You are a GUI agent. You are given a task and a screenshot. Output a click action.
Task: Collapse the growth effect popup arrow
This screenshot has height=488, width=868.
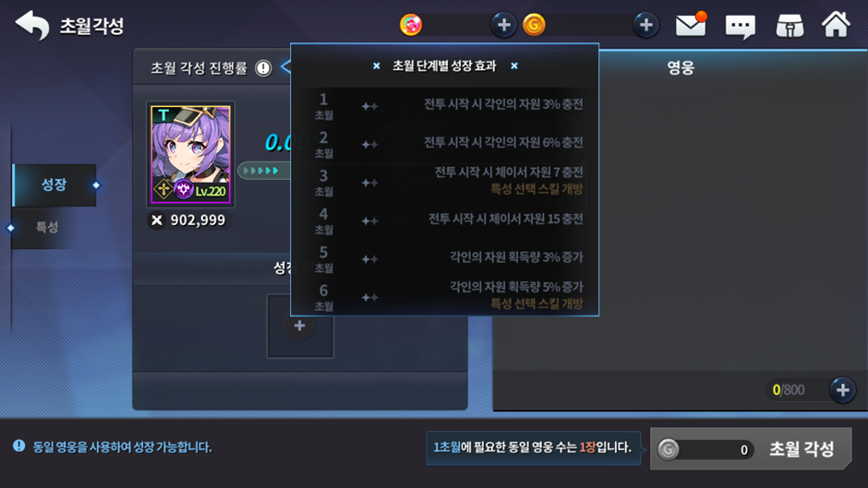pyautogui.click(x=285, y=67)
